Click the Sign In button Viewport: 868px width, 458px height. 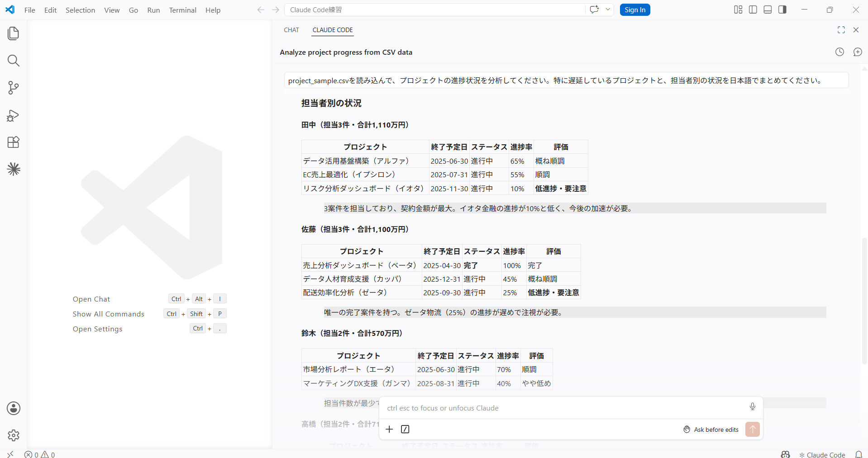635,10
